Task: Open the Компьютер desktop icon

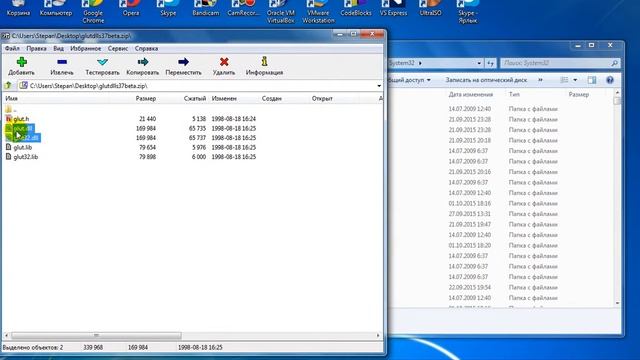Action: pos(56,8)
